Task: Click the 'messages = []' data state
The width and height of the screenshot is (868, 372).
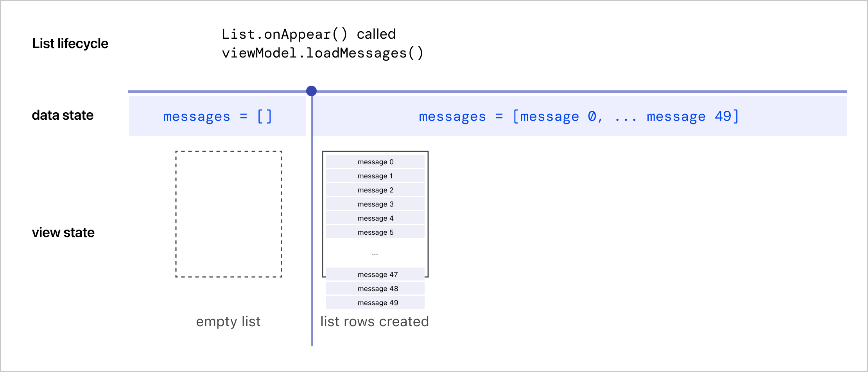Action: [217, 117]
